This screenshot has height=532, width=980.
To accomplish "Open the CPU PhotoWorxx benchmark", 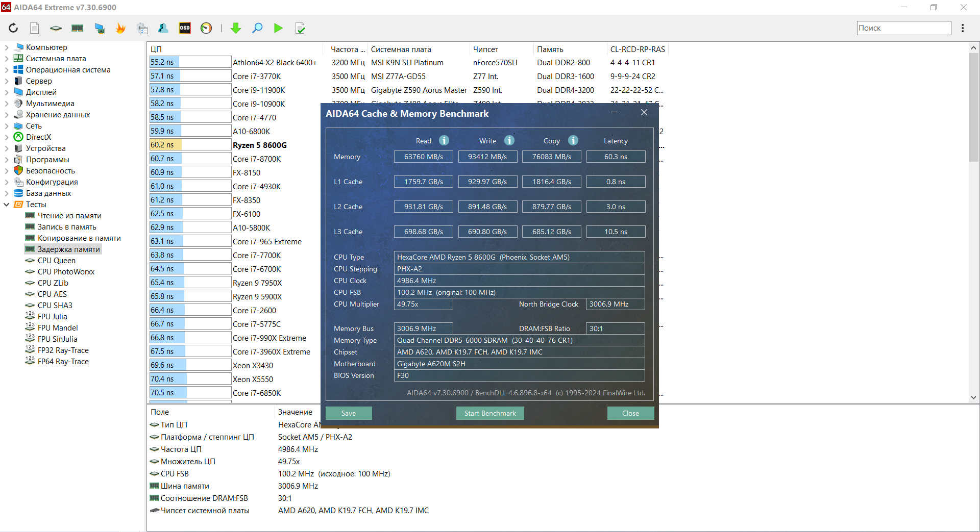I will (x=66, y=272).
